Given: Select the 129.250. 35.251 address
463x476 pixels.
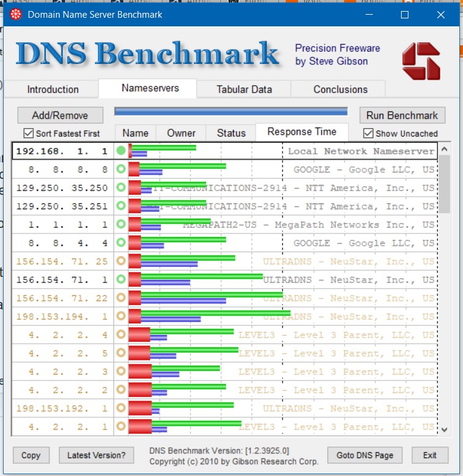Looking at the screenshot, I should click(62, 206).
